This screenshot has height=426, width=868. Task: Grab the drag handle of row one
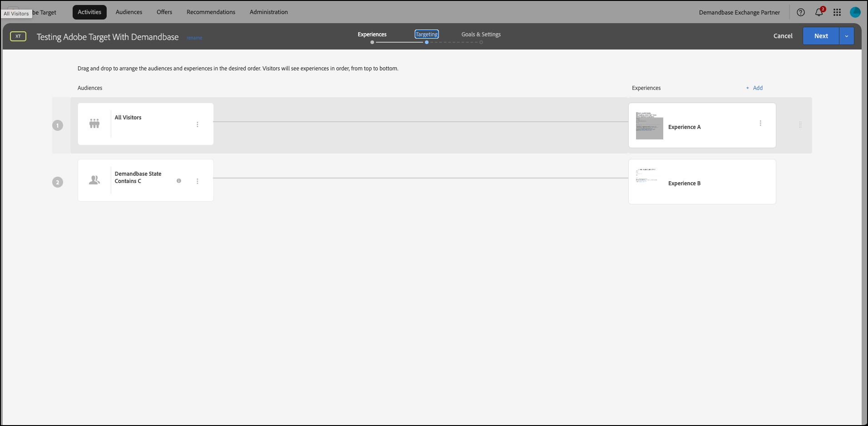click(x=800, y=124)
